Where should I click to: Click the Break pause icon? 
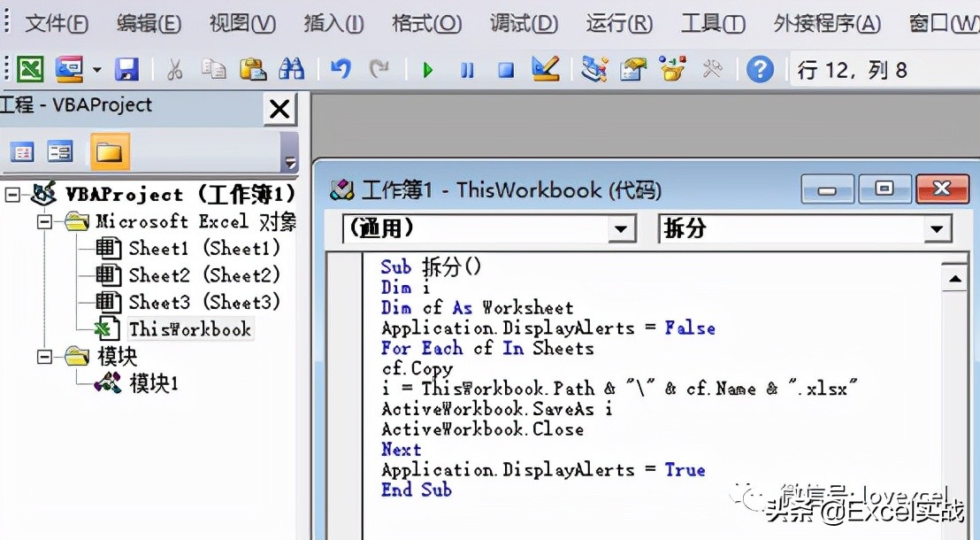467,69
